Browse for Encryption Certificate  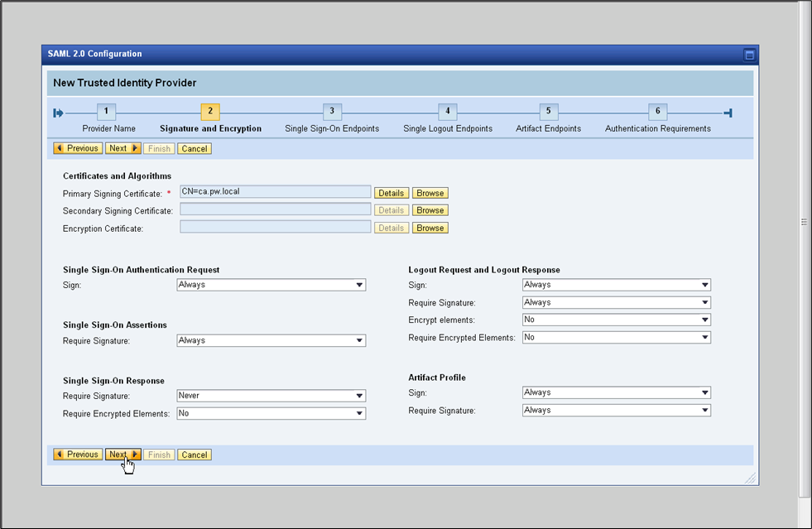pyautogui.click(x=430, y=228)
